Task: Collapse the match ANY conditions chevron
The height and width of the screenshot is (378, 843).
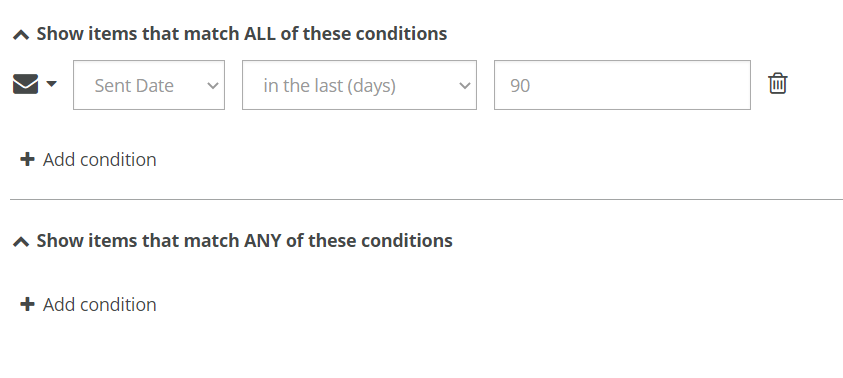Action: tap(20, 242)
